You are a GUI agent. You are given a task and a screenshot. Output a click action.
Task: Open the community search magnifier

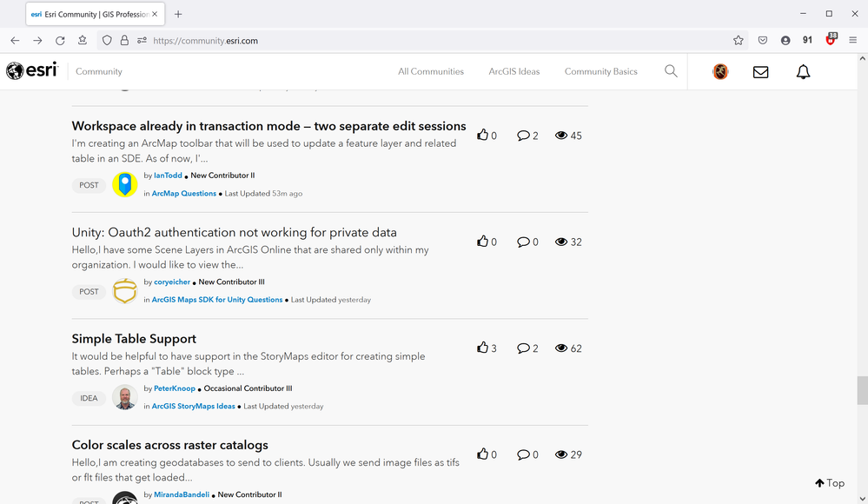[x=671, y=71]
